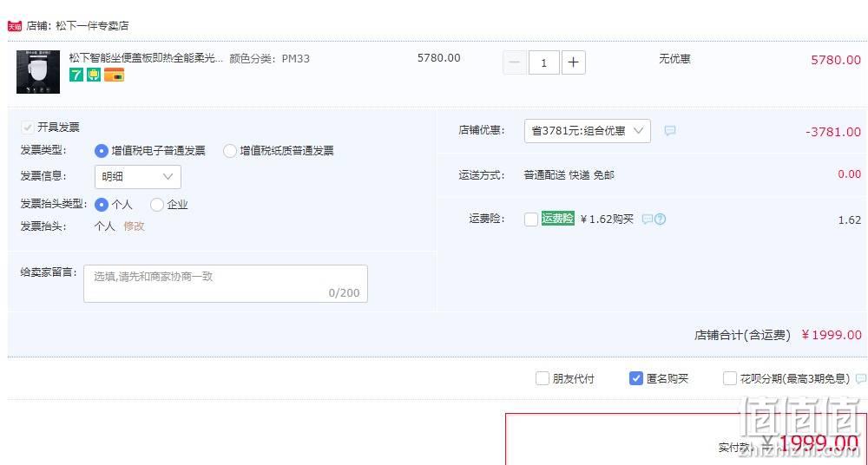
Task: Click the 无优惠 discount text
Action: tap(674, 59)
